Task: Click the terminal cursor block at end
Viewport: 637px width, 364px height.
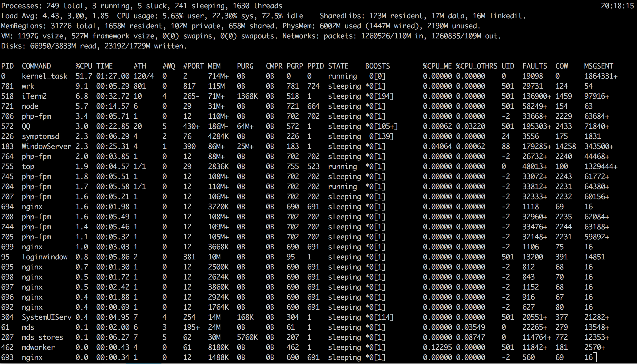Action: [x=595, y=357]
